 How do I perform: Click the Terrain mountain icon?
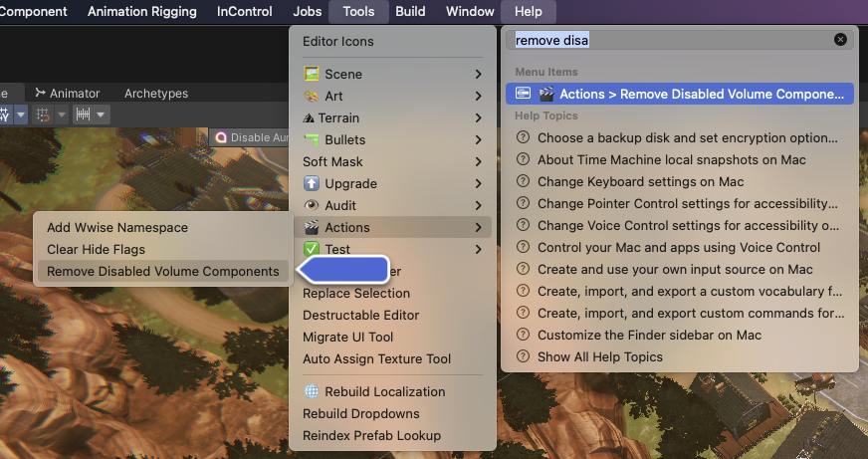pos(309,117)
